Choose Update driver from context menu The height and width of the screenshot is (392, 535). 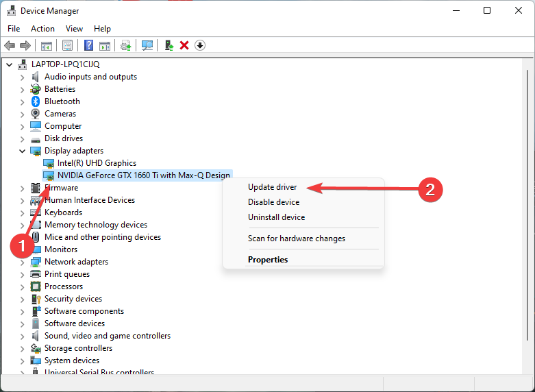[272, 187]
